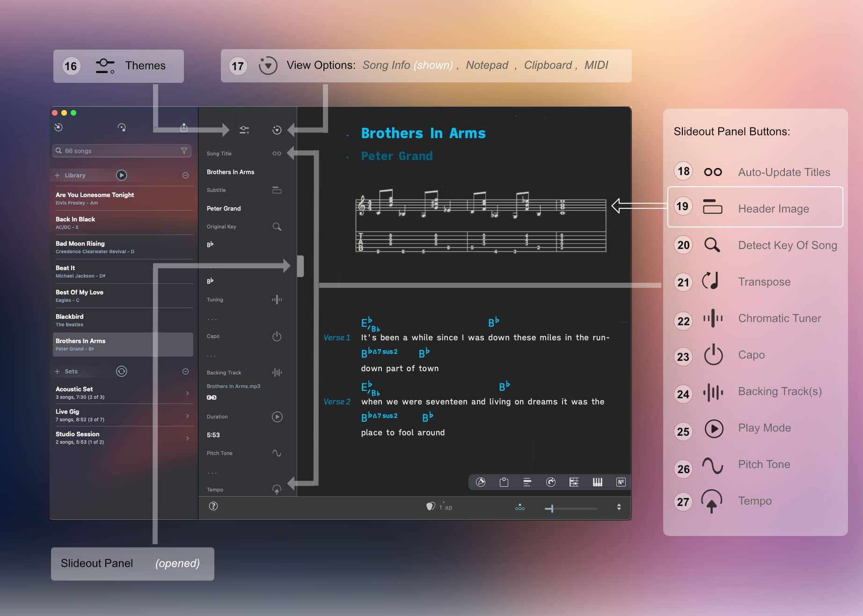Screen dimensions: 863x616
Task: Click the clipboard icon in bottom toolbar
Action: tap(504, 482)
